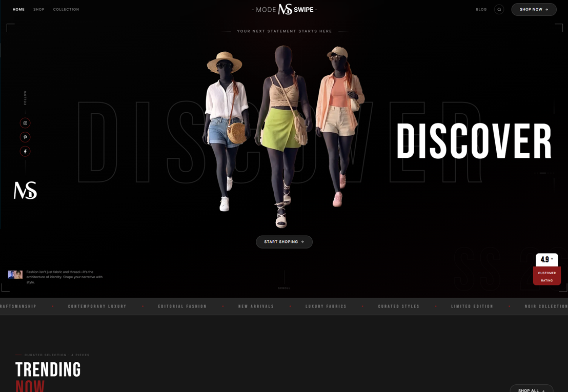Click the avatar thumbnail beside fashion quote
Viewport: 568px width, 392px height.
tap(15, 274)
